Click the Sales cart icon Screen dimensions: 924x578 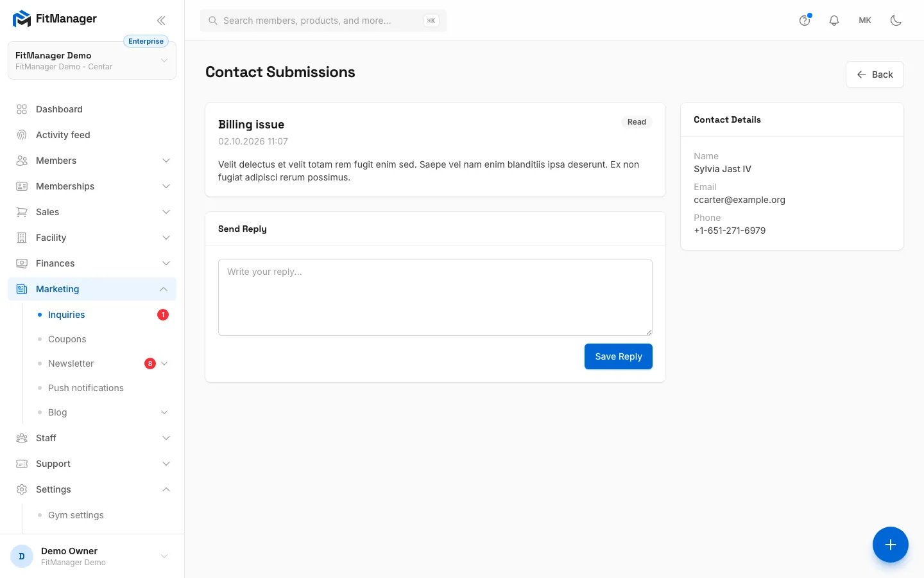22,212
